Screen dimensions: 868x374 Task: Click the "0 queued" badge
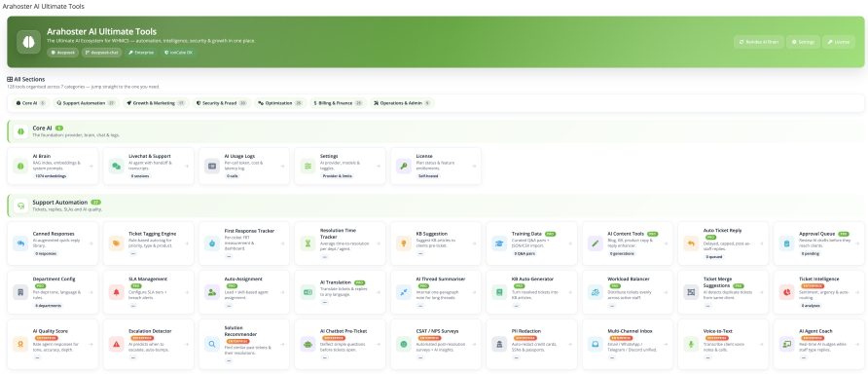(x=713, y=256)
